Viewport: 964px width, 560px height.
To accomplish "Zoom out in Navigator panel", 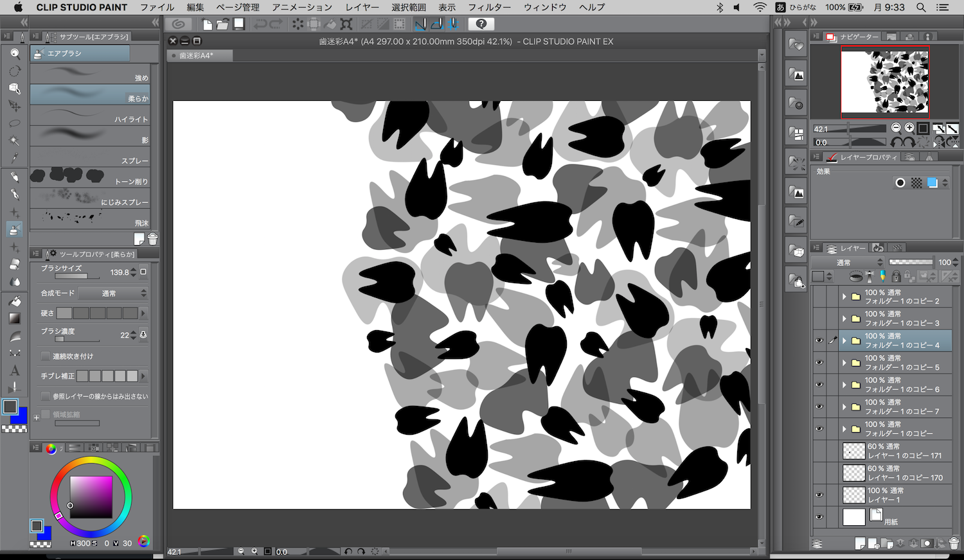I will pos(896,128).
